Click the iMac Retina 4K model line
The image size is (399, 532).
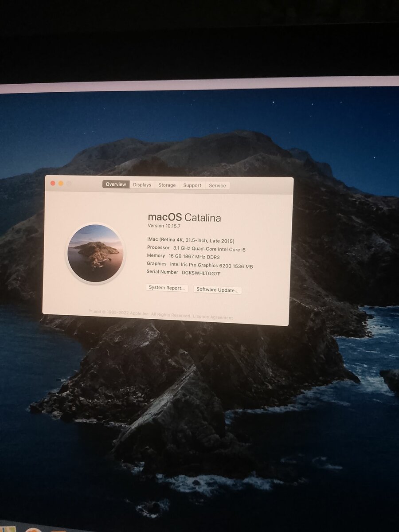[x=191, y=239]
